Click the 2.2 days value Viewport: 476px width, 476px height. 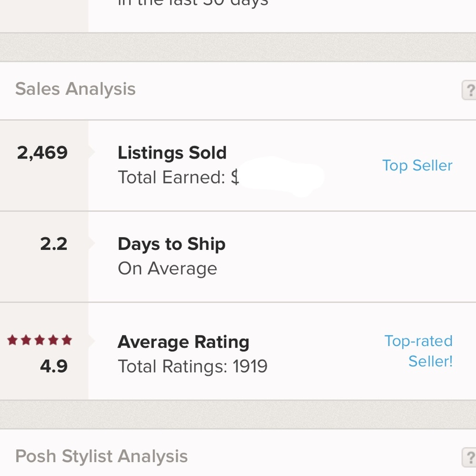pyautogui.click(x=54, y=244)
